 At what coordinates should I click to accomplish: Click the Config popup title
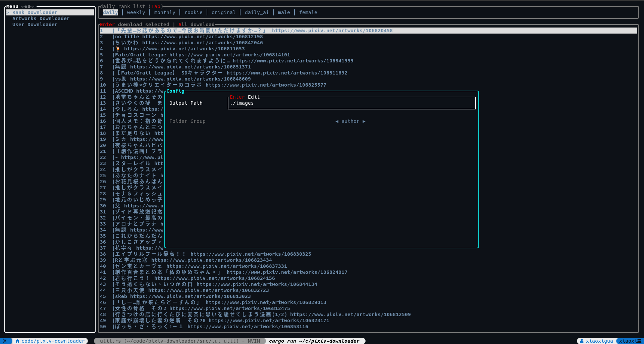[x=175, y=91]
